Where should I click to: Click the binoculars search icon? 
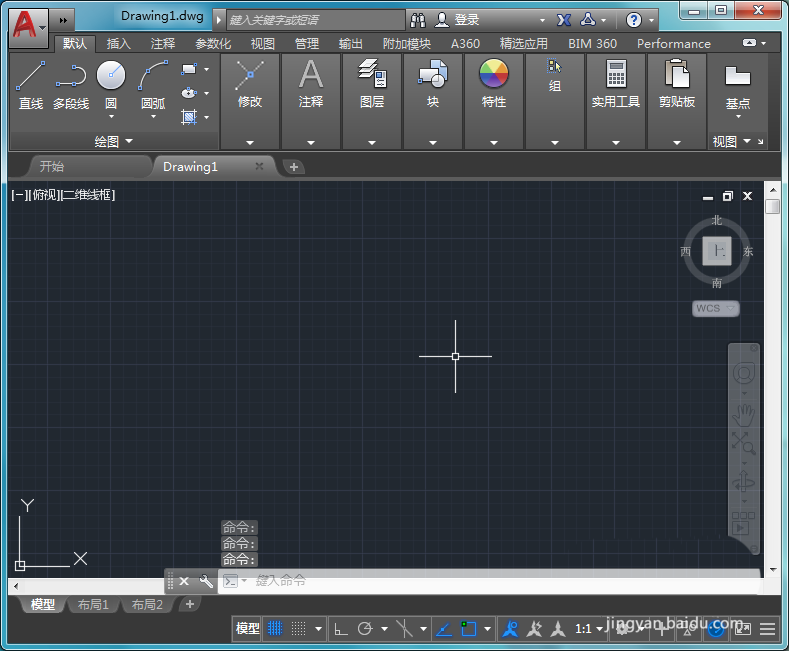(x=418, y=20)
